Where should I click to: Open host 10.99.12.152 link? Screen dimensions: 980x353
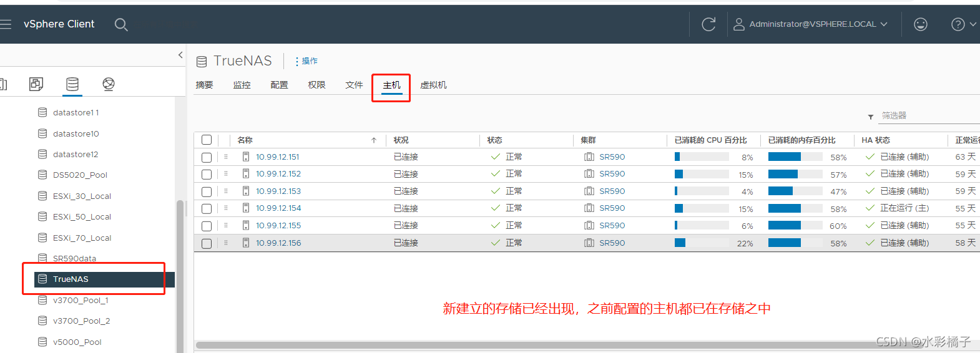point(278,174)
